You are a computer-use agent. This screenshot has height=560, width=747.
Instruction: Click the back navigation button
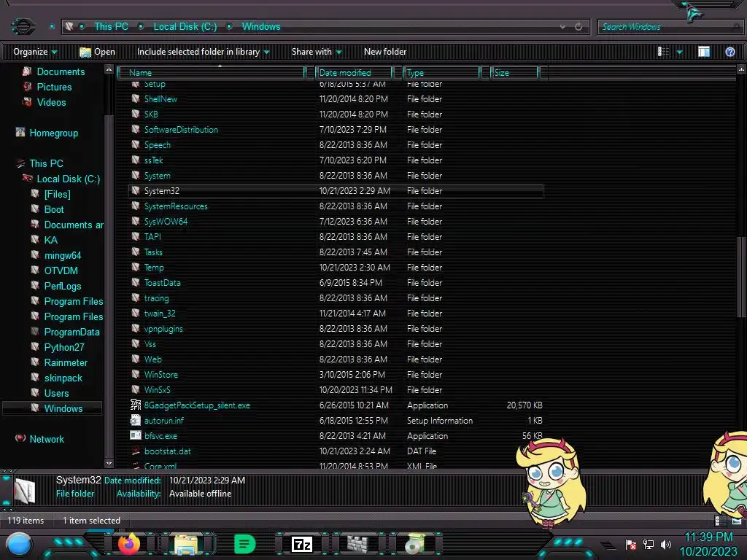click(x=23, y=26)
